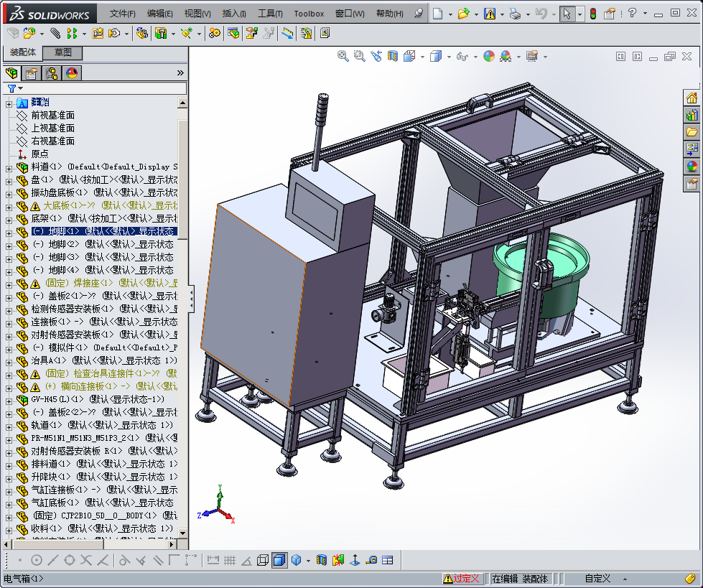
Task: Click the Print icon in top toolbar
Action: pyautogui.click(x=515, y=14)
